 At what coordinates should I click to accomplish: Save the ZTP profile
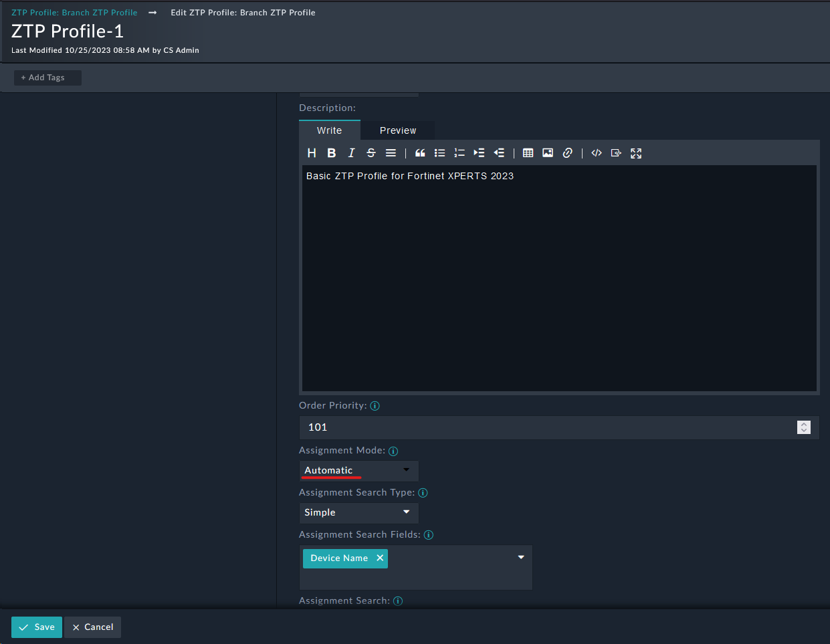[x=37, y=627]
